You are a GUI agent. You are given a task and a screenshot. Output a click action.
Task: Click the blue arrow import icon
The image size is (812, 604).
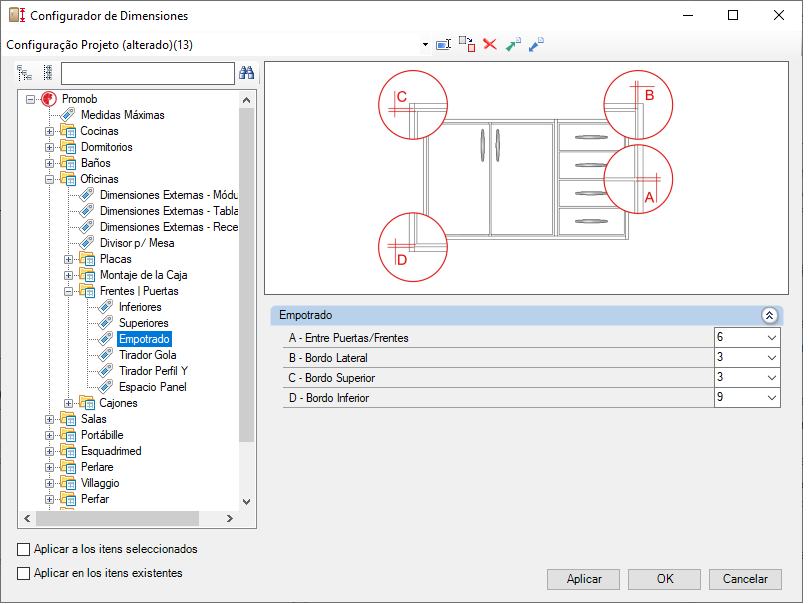[x=536, y=45]
